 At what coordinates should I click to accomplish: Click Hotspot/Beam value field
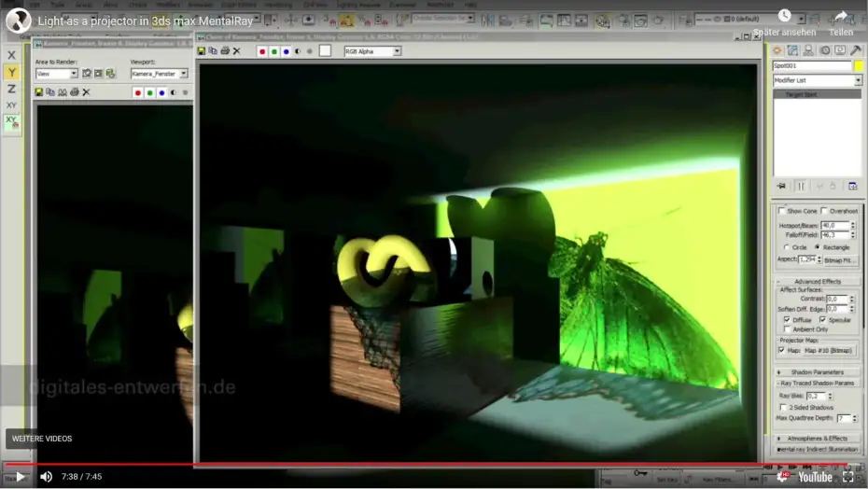(834, 226)
